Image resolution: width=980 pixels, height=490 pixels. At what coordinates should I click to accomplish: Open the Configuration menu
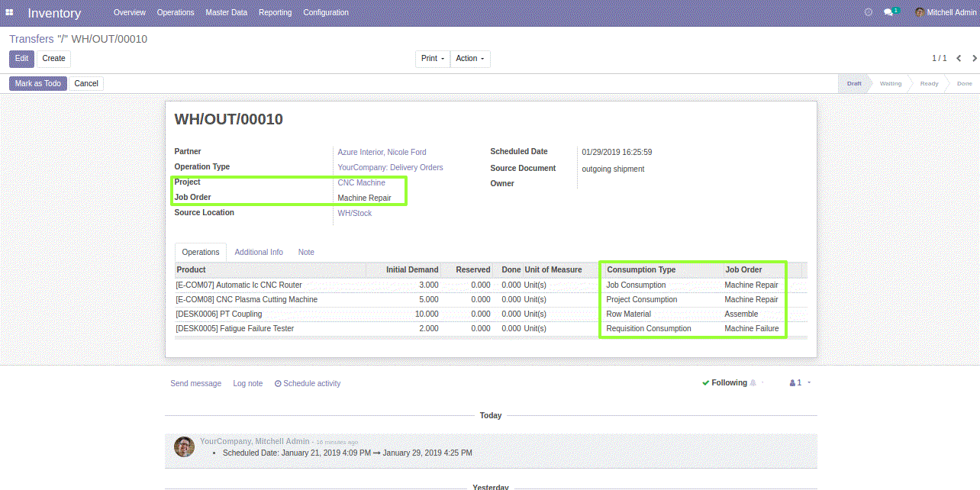(x=326, y=12)
